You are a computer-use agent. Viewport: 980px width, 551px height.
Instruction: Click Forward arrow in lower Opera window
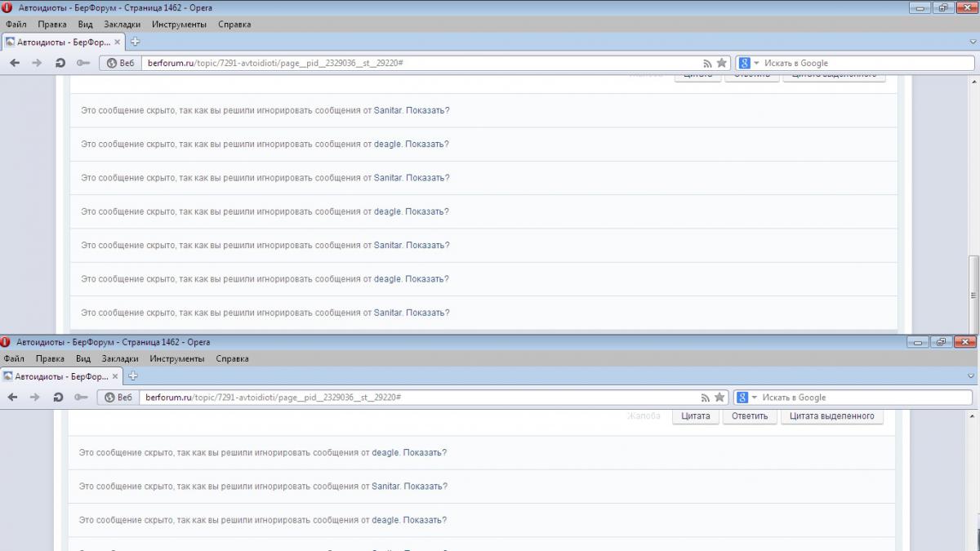coord(34,398)
